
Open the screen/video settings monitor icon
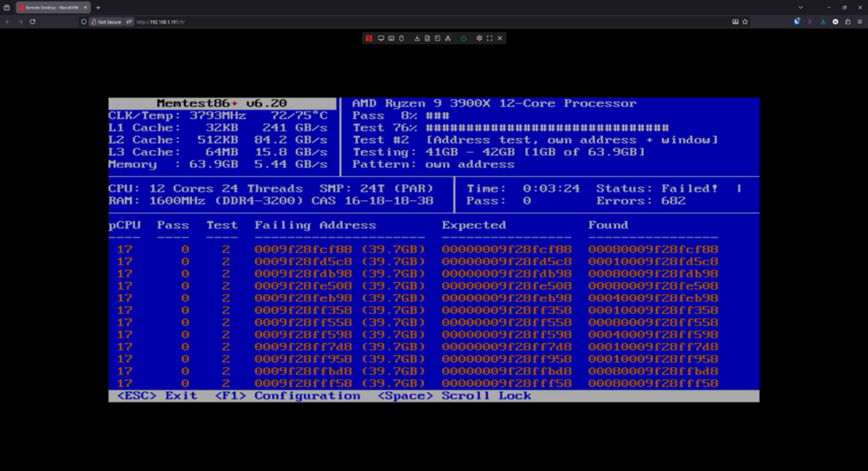[381, 38]
